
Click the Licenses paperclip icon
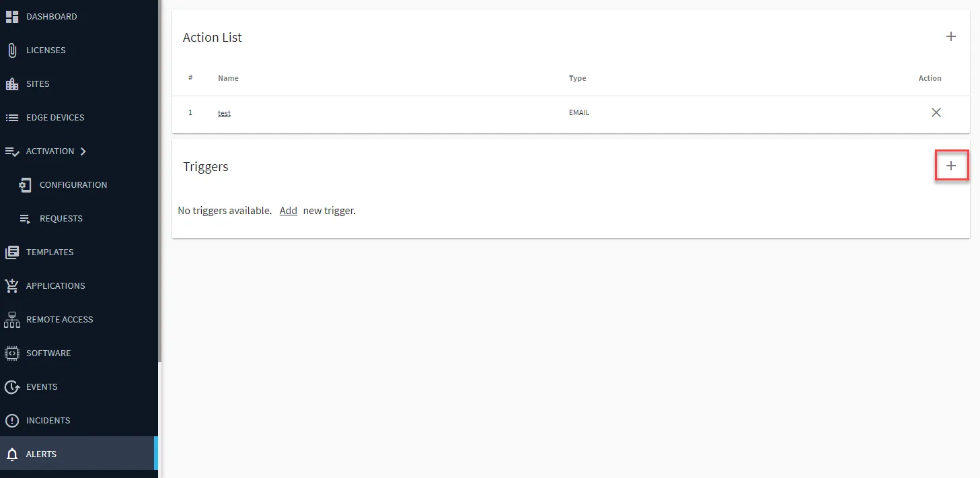[x=12, y=50]
